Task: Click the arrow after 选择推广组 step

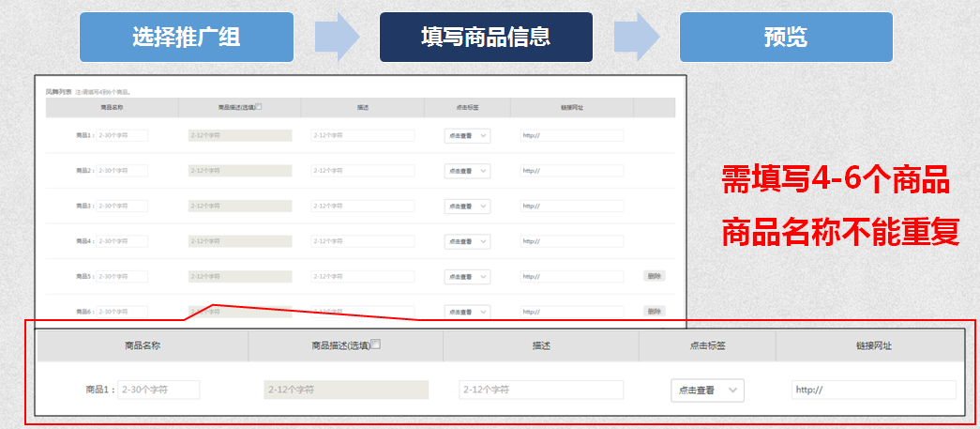Action: click(x=337, y=38)
